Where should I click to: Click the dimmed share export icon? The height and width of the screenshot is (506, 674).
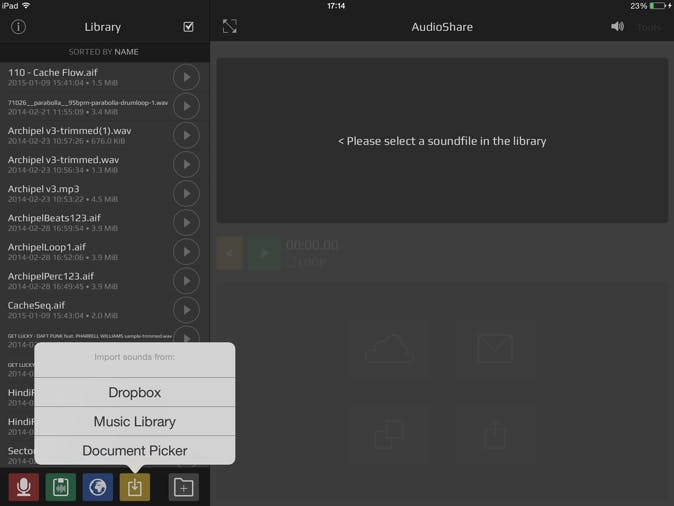point(495,434)
